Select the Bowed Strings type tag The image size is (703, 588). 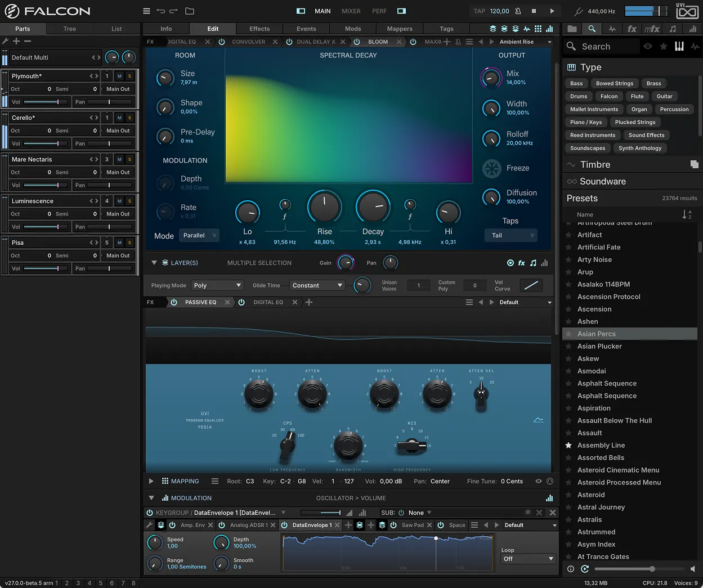pos(615,83)
